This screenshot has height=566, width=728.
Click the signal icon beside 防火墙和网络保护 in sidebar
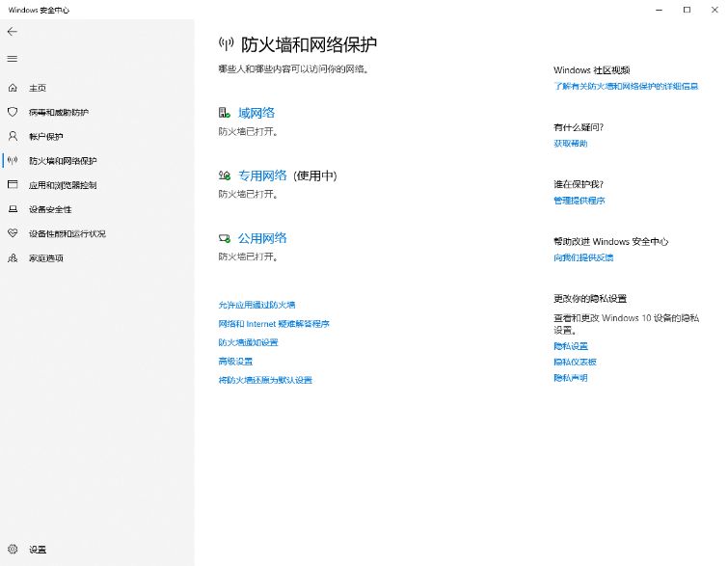pyautogui.click(x=13, y=161)
